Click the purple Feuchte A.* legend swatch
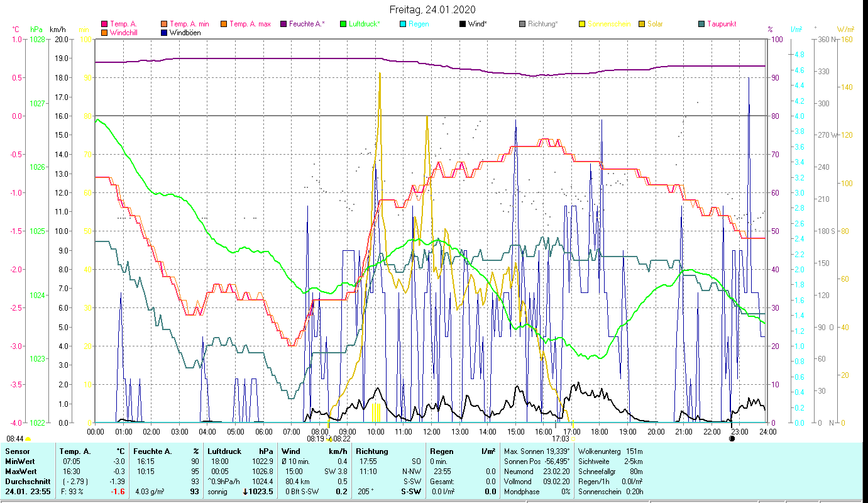 [x=283, y=25]
